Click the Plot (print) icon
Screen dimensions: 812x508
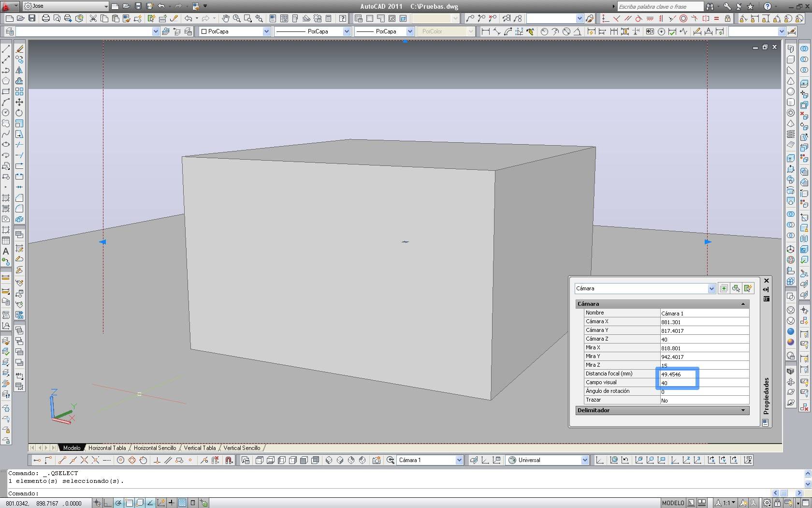(x=45, y=18)
